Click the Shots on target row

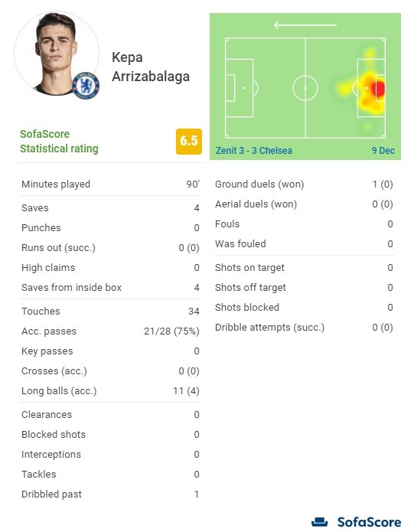pos(304,268)
